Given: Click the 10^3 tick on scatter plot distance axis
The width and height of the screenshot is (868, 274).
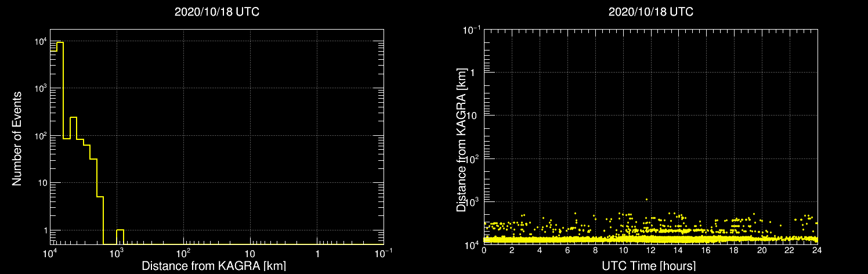Looking at the screenshot, I should point(472,201).
